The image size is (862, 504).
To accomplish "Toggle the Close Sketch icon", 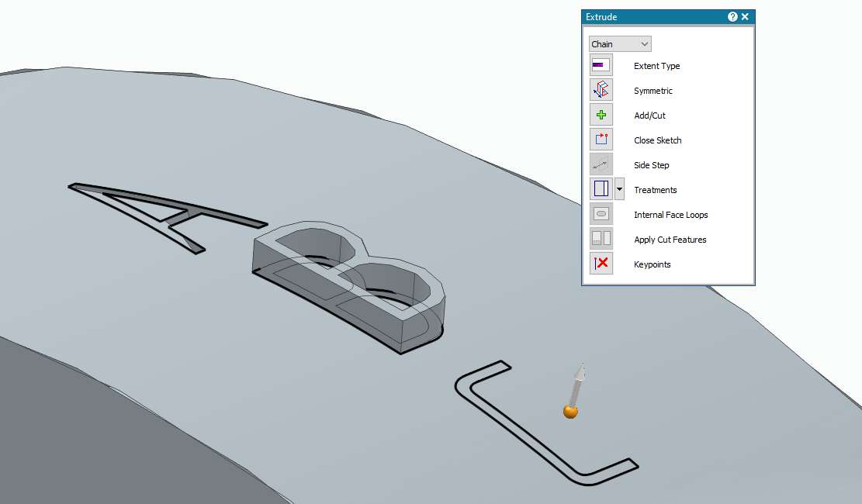I will 601,140.
